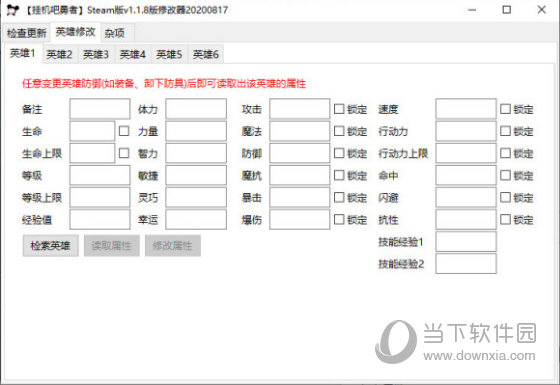Select the 英雄5 sub-tab

point(169,54)
